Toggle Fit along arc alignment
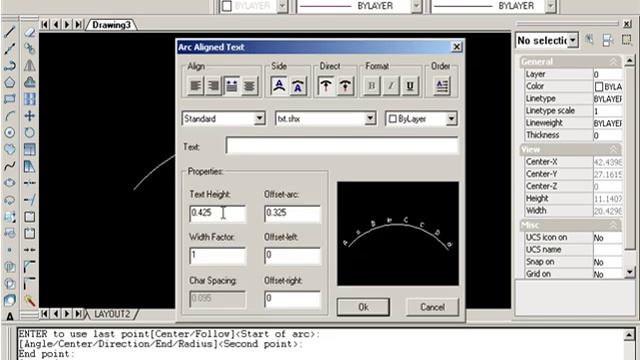The height and width of the screenshot is (360, 640). pyautogui.click(x=231, y=86)
